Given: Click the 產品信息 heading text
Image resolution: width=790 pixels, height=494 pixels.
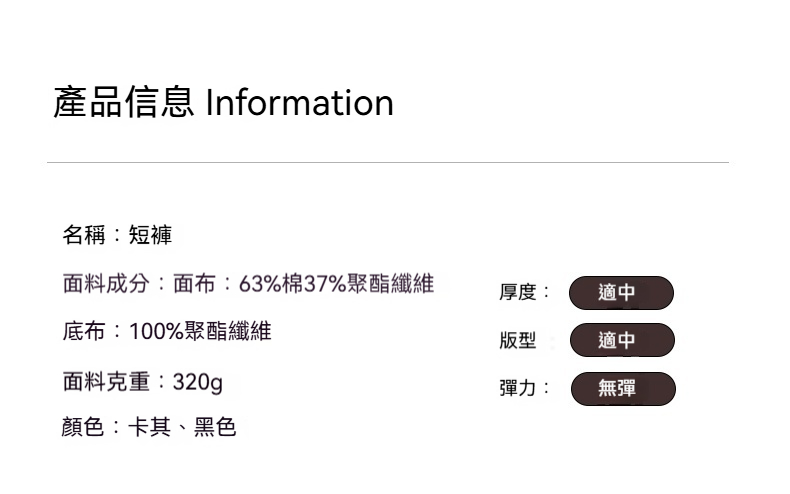Looking at the screenshot, I should [x=123, y=103].
